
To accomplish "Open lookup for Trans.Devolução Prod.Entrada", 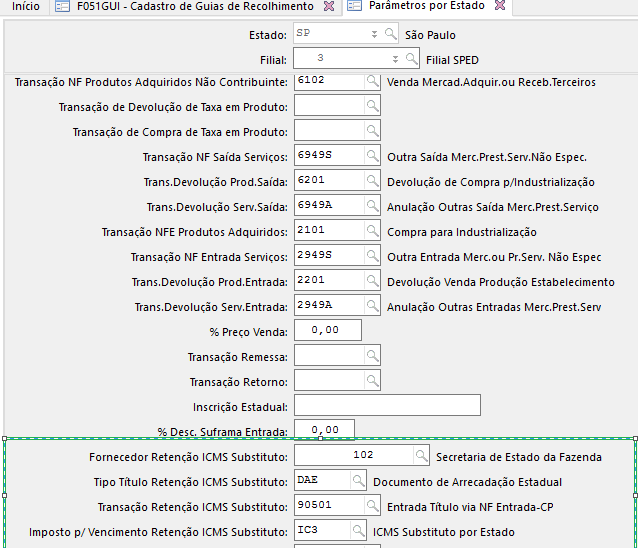I will [372, 281].
